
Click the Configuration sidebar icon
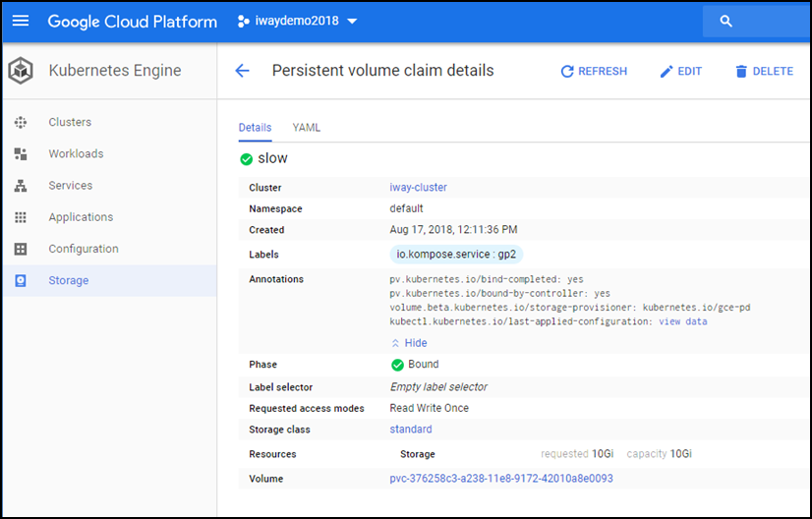[21, 249]
